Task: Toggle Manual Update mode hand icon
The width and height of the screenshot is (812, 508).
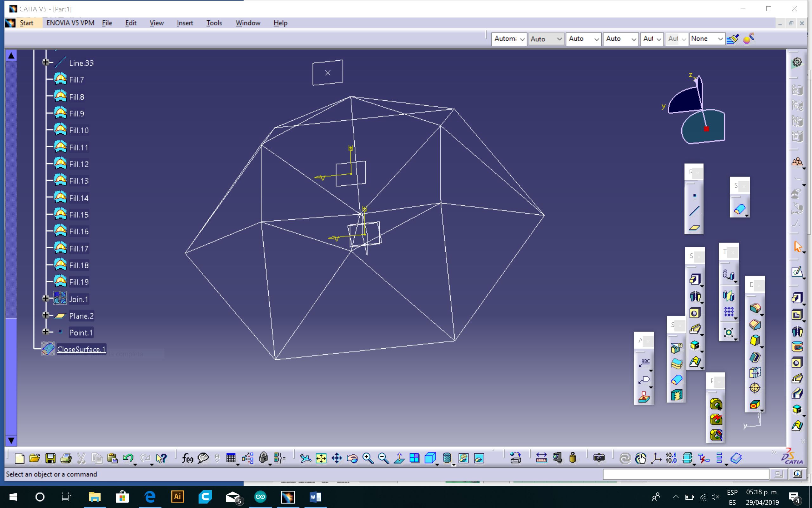Action: (x=640, y=458)
